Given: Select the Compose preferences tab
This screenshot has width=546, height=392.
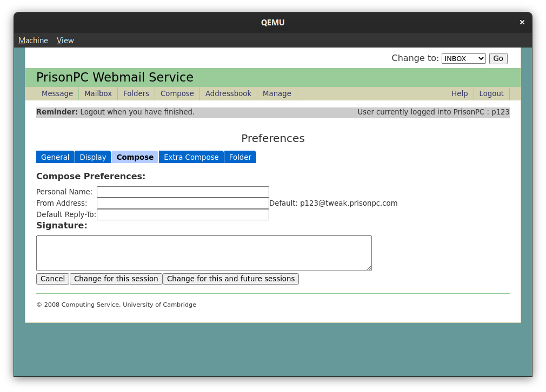Looking at the screenshot, I should point(135,157).
